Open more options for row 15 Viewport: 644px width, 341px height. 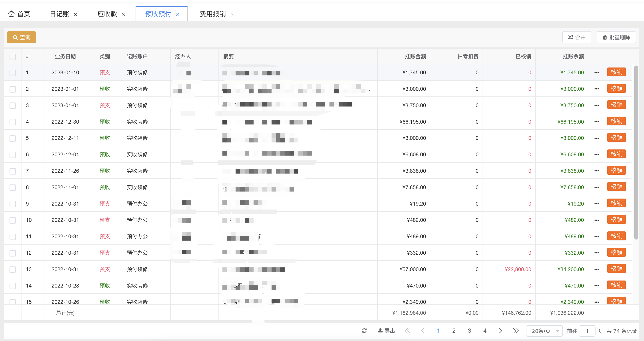pos(596,302)
